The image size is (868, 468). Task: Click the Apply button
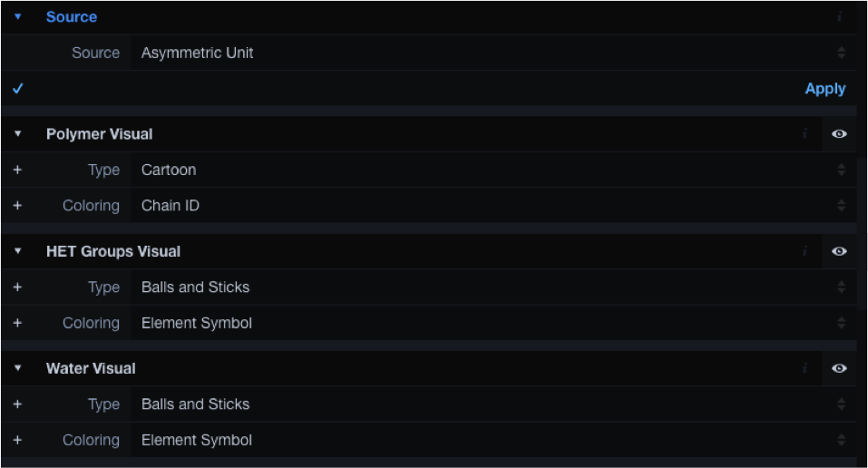[x=824, y=89]
